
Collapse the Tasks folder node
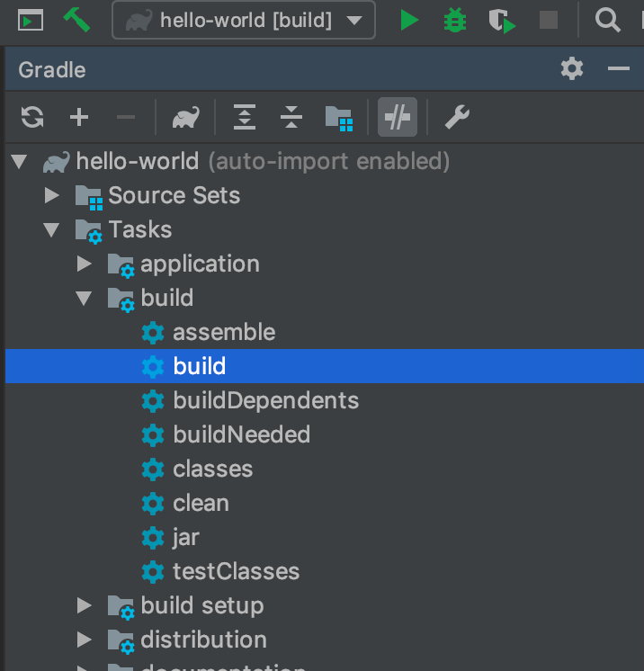tap(52, 229)
